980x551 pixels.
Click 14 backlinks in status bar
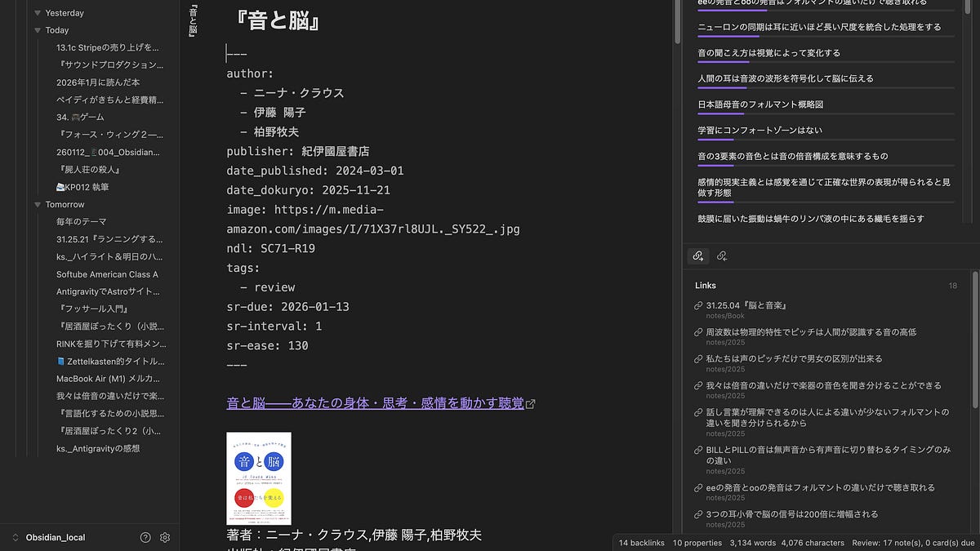point(642,542)
